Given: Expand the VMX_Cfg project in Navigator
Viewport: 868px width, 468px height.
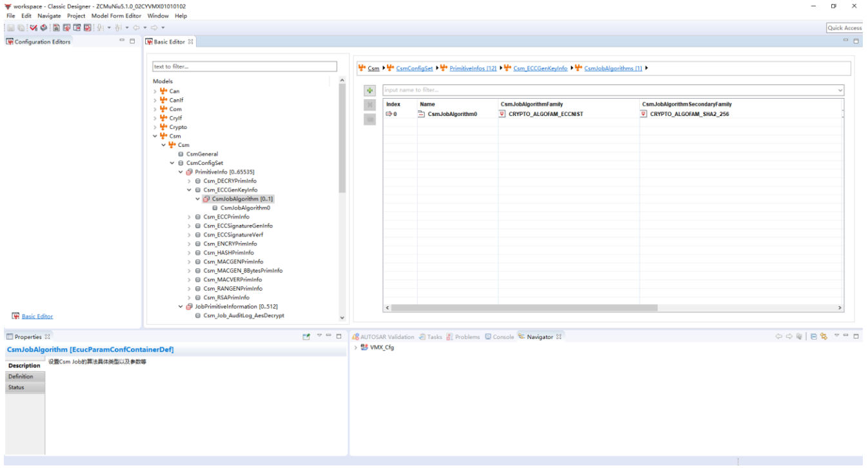Looking at the screenshot, I should tap(356, 347).
